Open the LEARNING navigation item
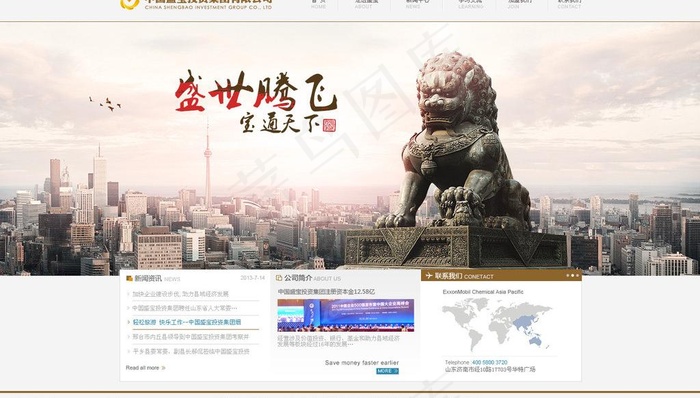The width and height of the screenshot is (700, 398). point(470,4)
